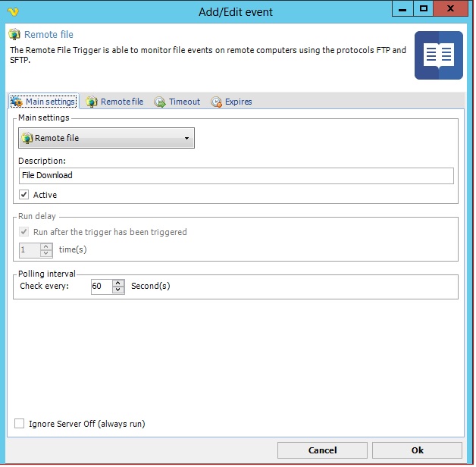Click the Main settings tab icon

[x=17, y=102]
